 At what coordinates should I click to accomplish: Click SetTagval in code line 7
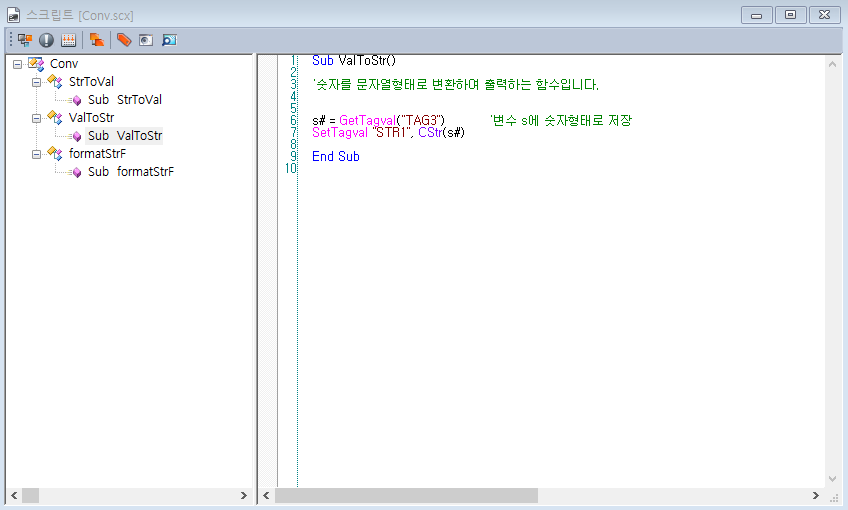pyautogui.click(x=340, y=133)
